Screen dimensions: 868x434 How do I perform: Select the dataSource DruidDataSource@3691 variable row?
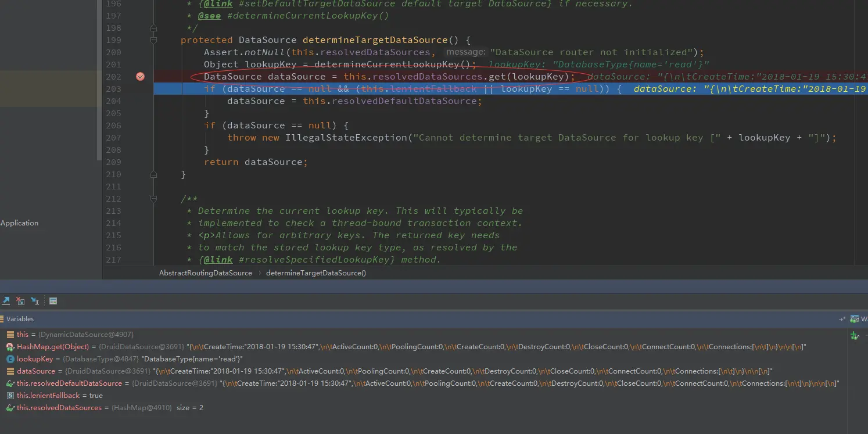pyautogui.click(x=424, y=371)
